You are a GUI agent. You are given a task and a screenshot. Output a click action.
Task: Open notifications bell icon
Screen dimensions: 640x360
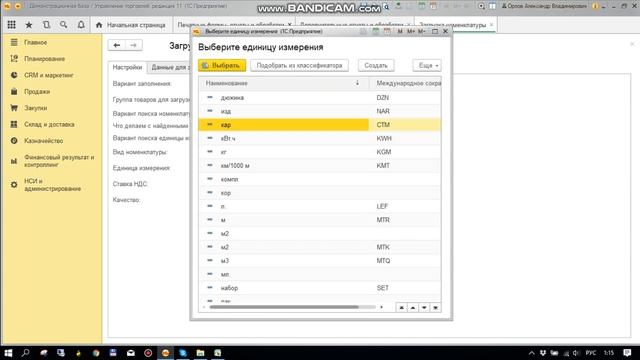point(81,25)
